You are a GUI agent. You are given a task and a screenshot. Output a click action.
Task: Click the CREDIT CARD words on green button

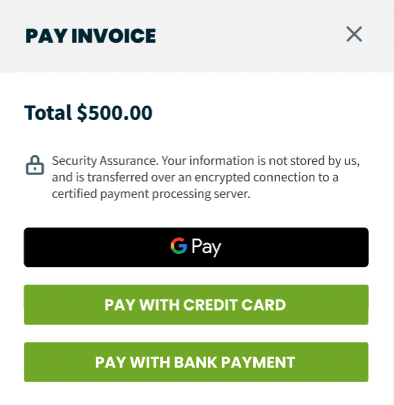click(234, 305)
